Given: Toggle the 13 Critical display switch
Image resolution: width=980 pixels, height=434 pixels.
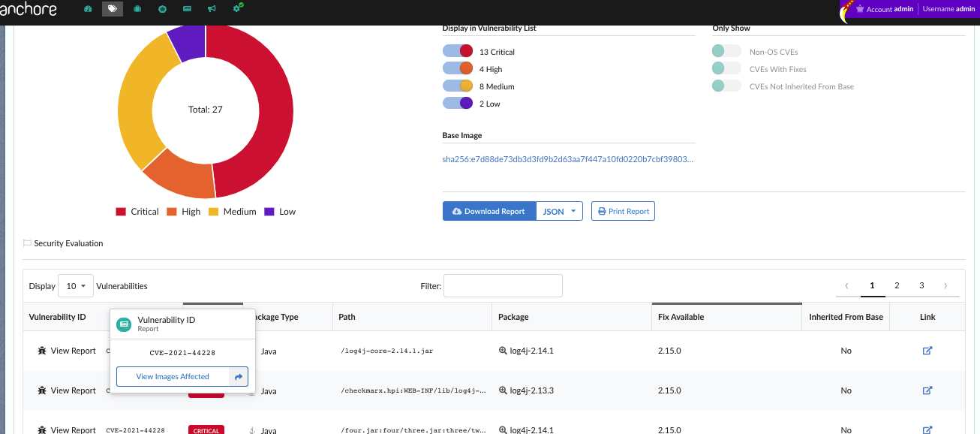Looking at the screenshot, I should (x=457, y=52).
